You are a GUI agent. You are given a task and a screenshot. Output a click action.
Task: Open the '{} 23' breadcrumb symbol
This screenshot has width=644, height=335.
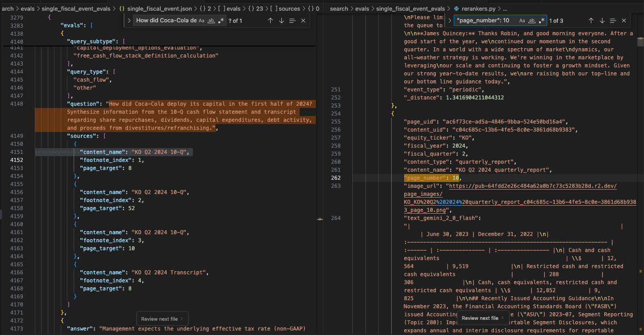pyautogui.click(x=255, y=8)
